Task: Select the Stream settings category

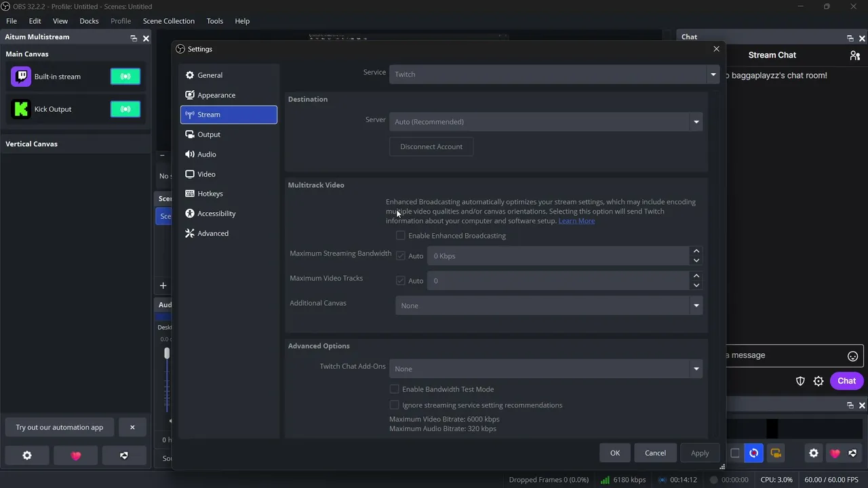Action: [x=229, y=115]
